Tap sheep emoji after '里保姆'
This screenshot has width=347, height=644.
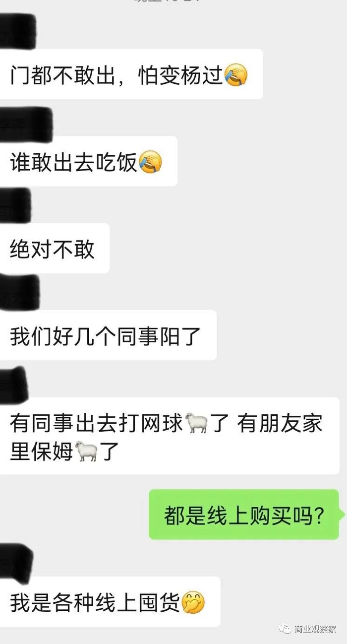coord(87,452)
